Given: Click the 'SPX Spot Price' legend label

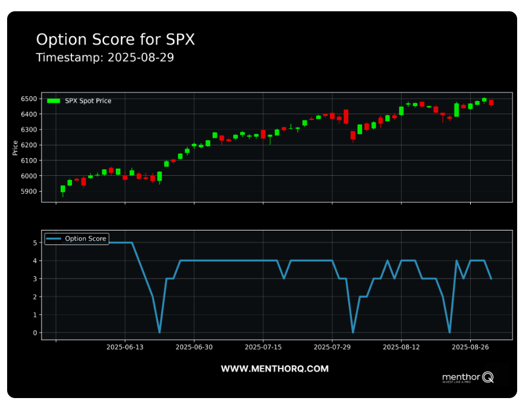Looking at the screenshot, I should [x=88, y=101].
